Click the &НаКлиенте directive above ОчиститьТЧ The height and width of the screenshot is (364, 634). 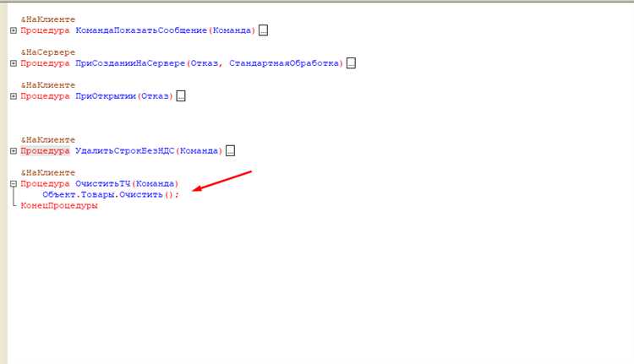click(x=48, y=173)
